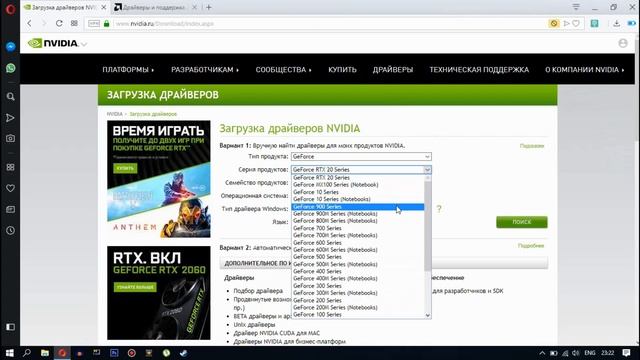Viewport: 640px width, 360px height.
Task: Click the NVIDIA account user icon
Action: click(623, 43)
